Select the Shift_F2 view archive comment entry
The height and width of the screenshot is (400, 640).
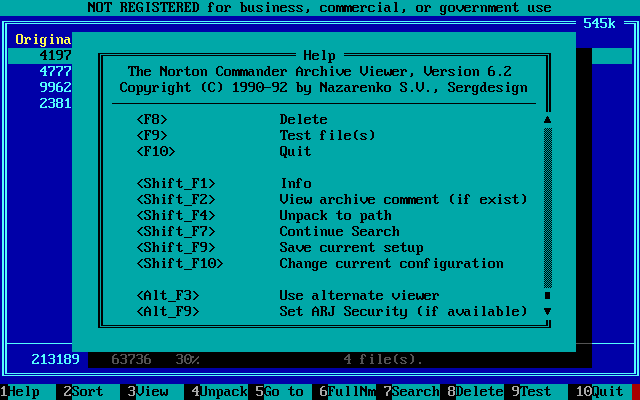330,200
